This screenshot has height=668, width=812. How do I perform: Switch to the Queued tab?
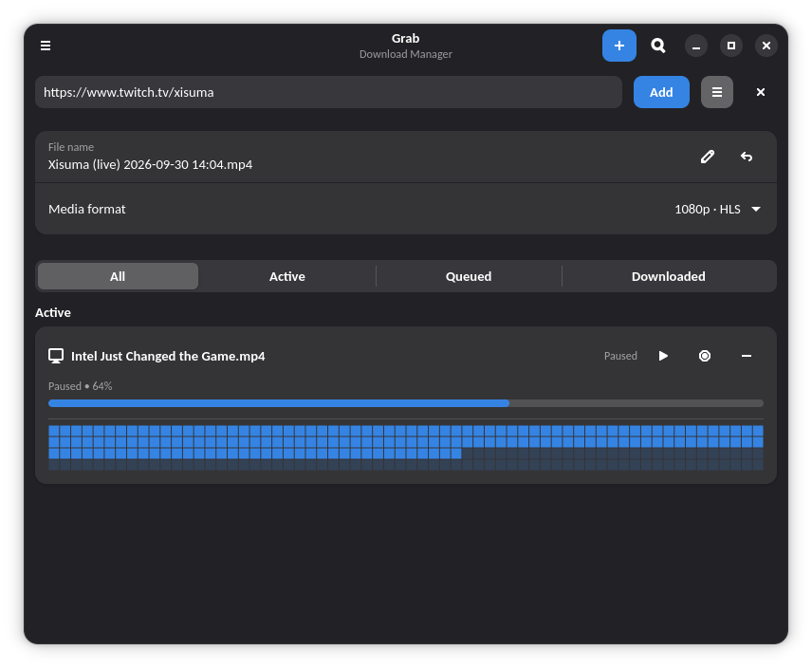(x=469, y=276)
